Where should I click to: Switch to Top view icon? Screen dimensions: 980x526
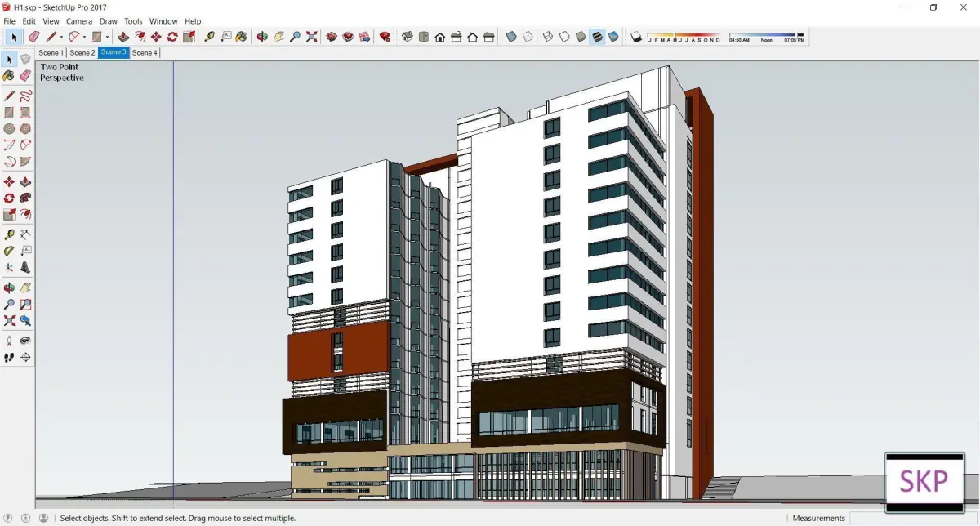tap(424, 37)
